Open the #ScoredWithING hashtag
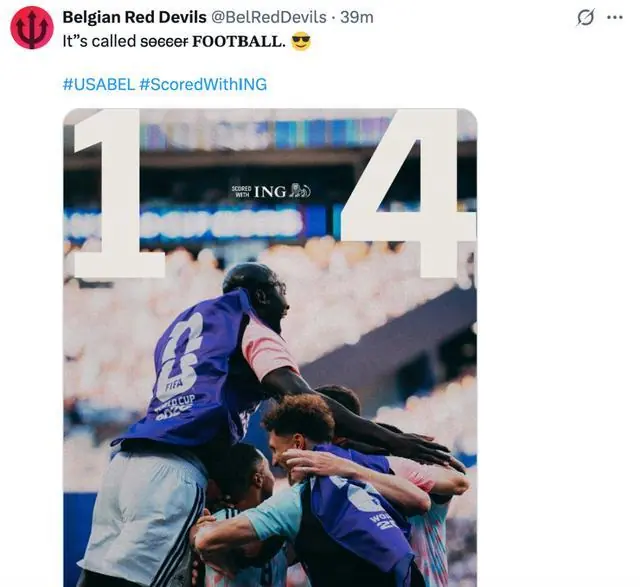This screenshot has width=640, height=587. [x=203, y=84]
